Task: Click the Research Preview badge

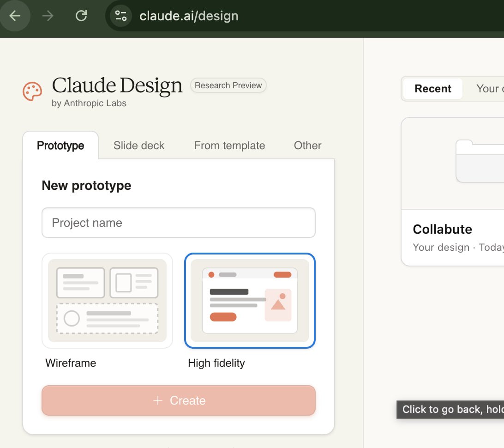Action: [x=228, y=85]
